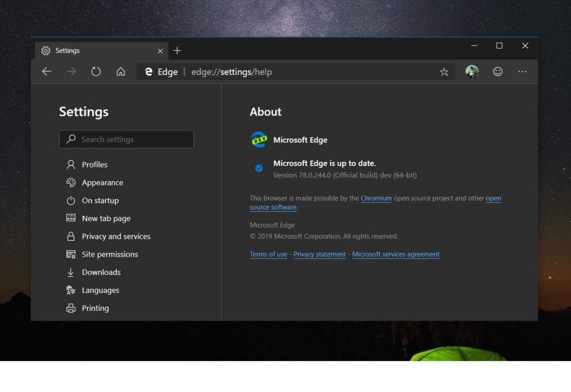This screenshot has height=392, width=571.
Task: Open Languages settings
Action: 101,290
